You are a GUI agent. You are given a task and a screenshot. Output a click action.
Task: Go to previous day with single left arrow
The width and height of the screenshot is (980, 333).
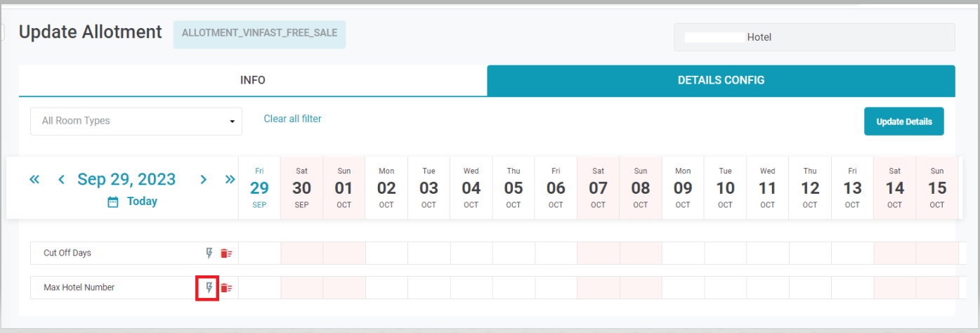click(x=61, y=180)
